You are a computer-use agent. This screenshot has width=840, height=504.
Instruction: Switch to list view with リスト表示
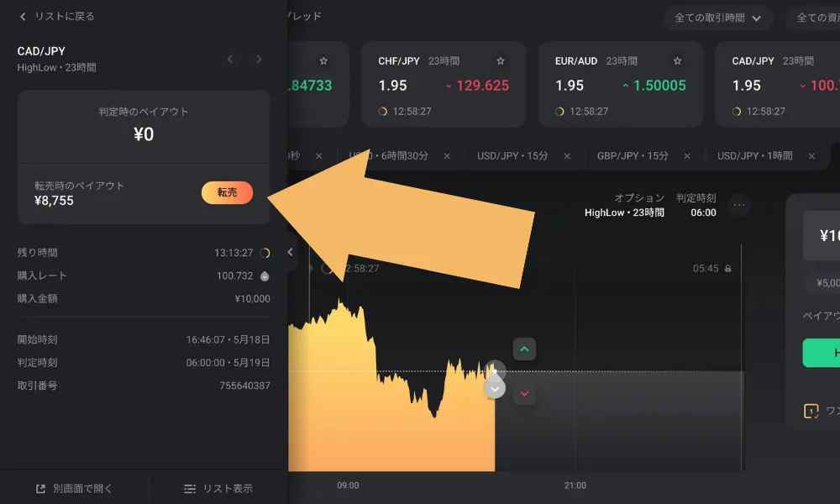(x=218, y=489)
